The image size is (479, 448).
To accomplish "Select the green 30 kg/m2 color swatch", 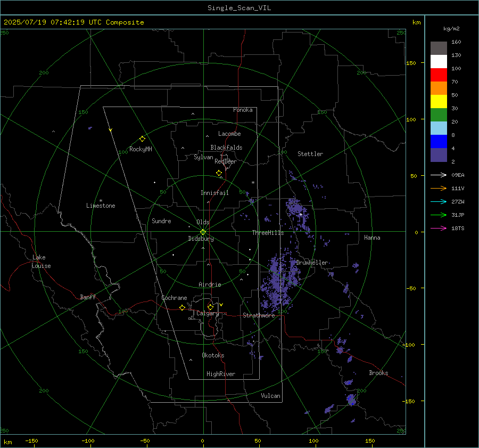I will [439, 115].
